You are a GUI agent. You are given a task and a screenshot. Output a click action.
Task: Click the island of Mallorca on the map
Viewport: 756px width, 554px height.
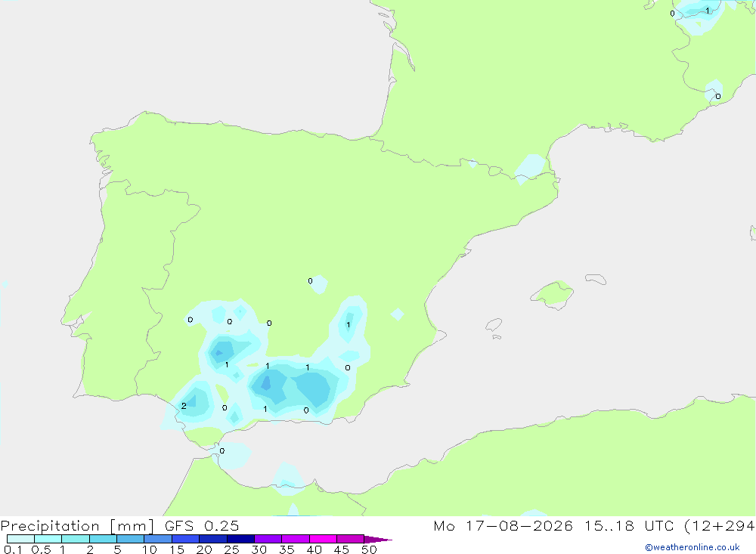(x=553, y=294)
